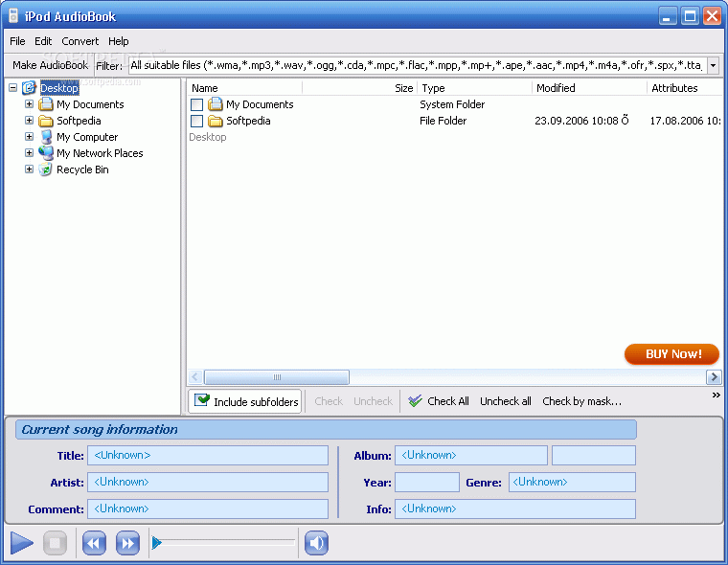The width and height of the screenshot is (728, 565).
Task: Click Uncheck all in the toolbar
Action: [506, 401]
